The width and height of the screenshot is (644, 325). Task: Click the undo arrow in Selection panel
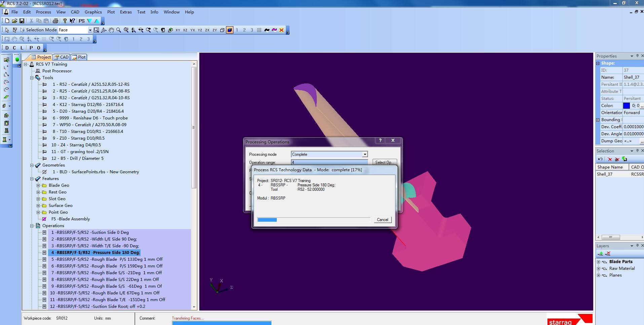tap(600, 159)
